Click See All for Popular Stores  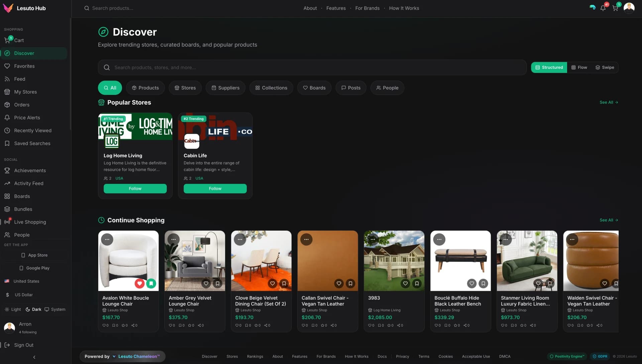[609, 102]
